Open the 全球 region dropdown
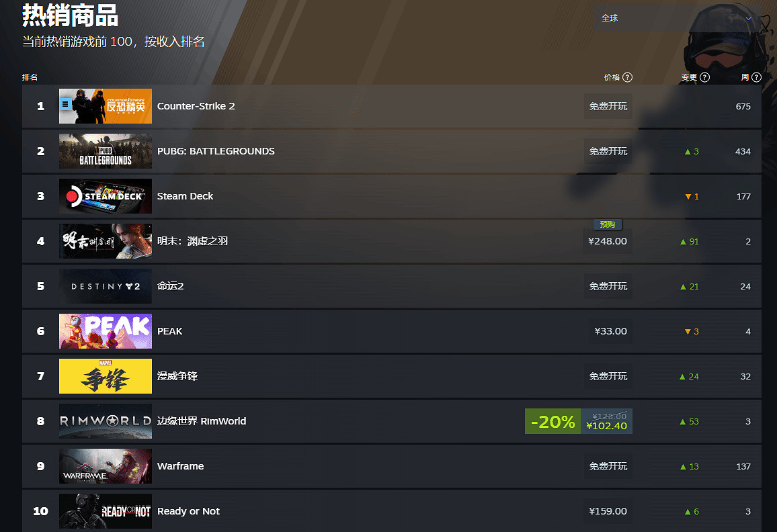 pos(677,18)
